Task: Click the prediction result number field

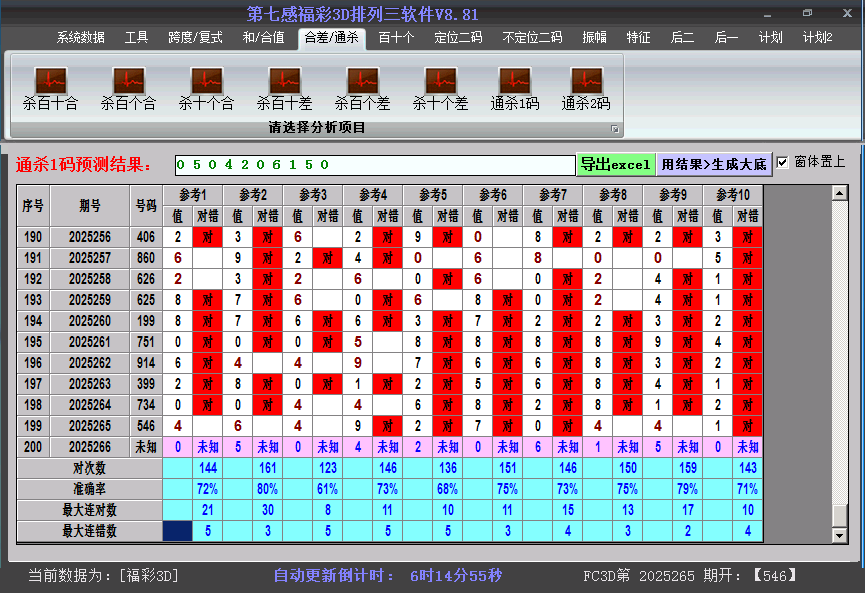Action: 373,164
